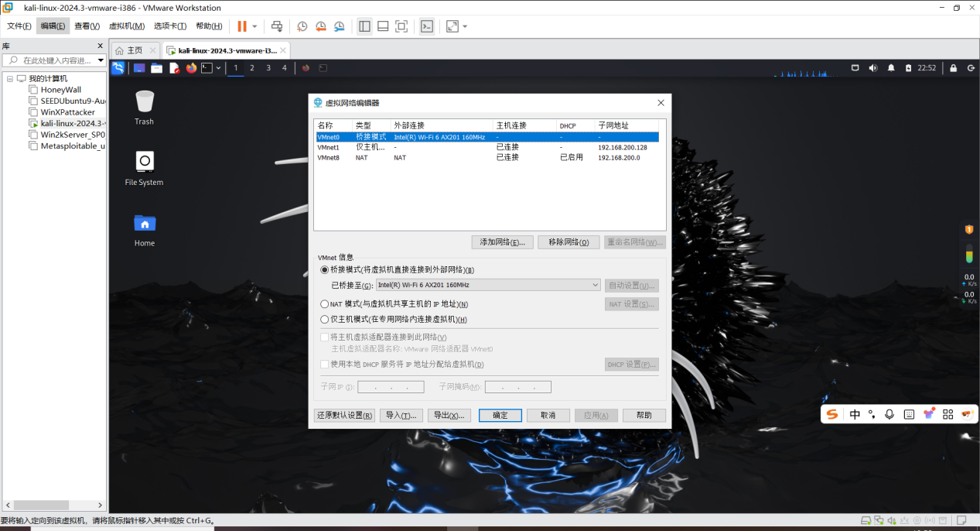Switch to the 主页 tab
The image size is (980, 531).
coord(135,50)
